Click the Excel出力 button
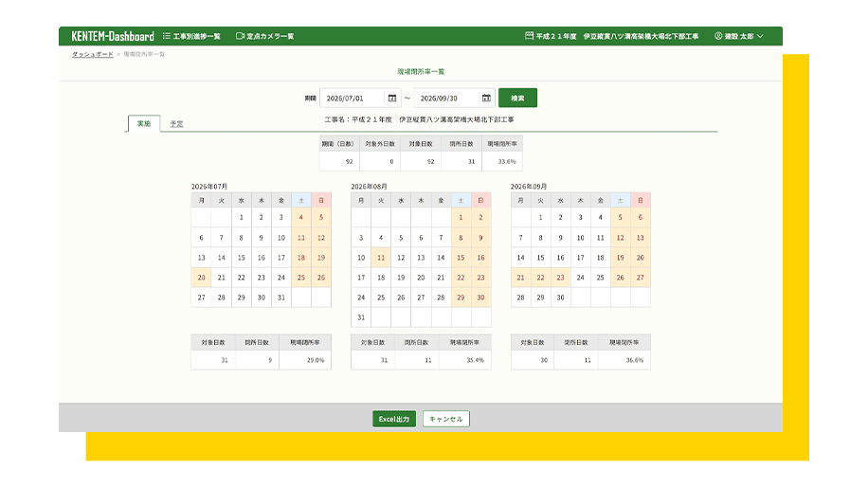The height and width of the screenshot is (488, 868). pos(394,419)
